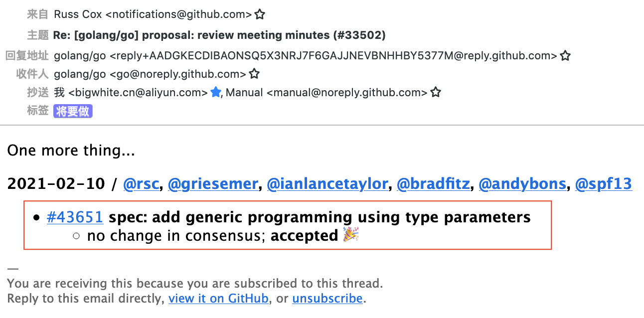The width and height of the screenshot is (644, 318).
Task: Click the party popper emoji after accepted
Action: pyautogui.click(x=351, y=235)
